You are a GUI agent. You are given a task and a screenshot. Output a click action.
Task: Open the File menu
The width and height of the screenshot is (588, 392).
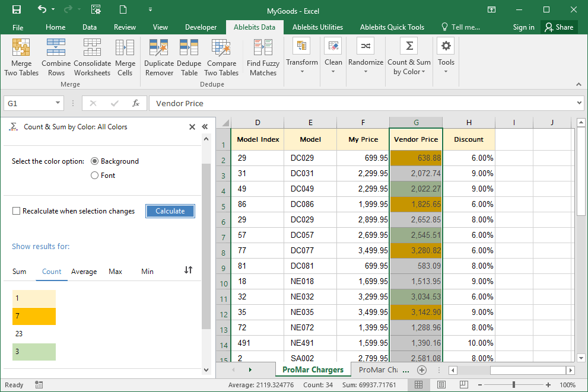pos(18,27)
